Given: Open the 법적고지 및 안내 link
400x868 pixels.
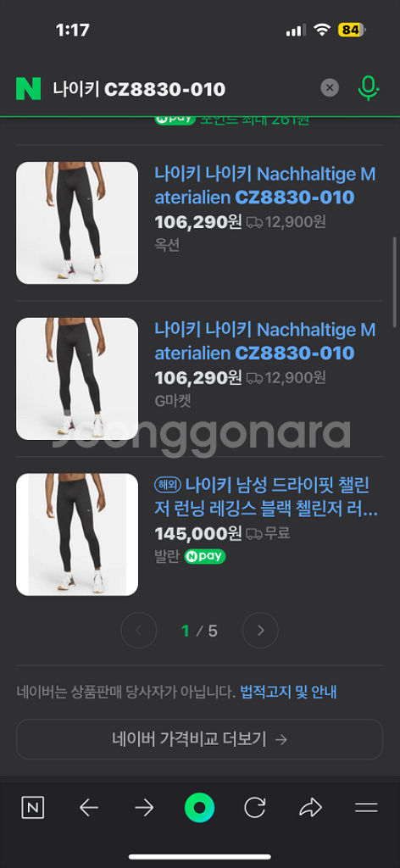Looking at the screenshot, I should (x=288, y=692).
